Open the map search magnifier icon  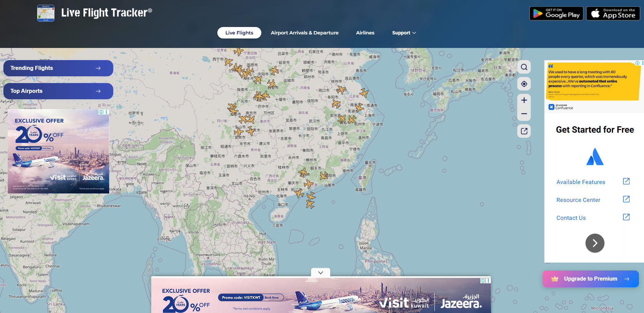[x=524, y=67]
